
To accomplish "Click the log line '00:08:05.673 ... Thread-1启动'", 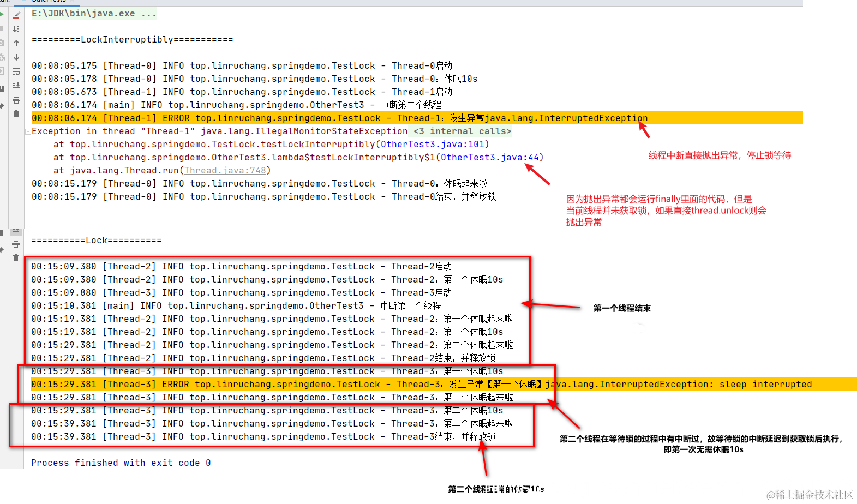I will pyautogui.click(x=242, y=92).
